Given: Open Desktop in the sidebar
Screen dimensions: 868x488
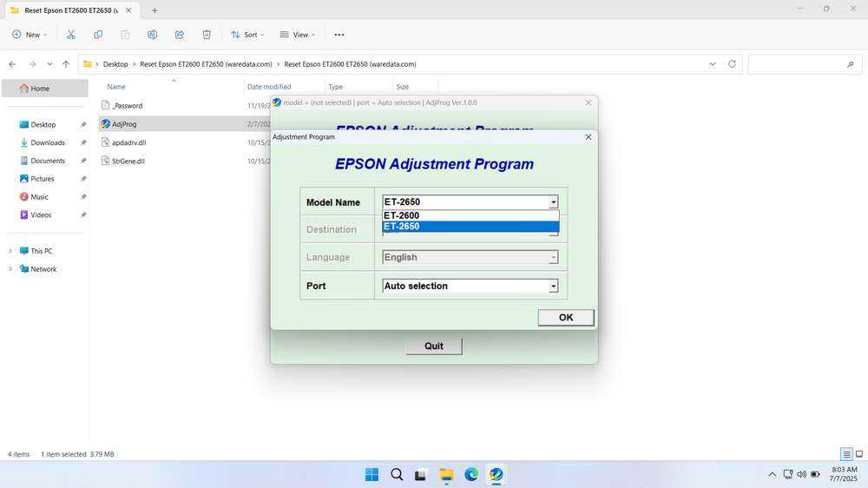Looking at the screenshot, I should (43, 125).
